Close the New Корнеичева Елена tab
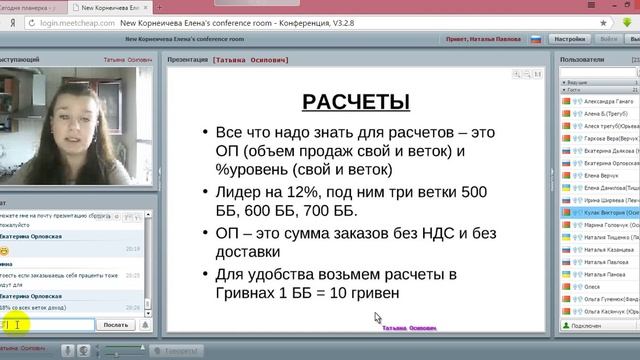 pos(145,7)
